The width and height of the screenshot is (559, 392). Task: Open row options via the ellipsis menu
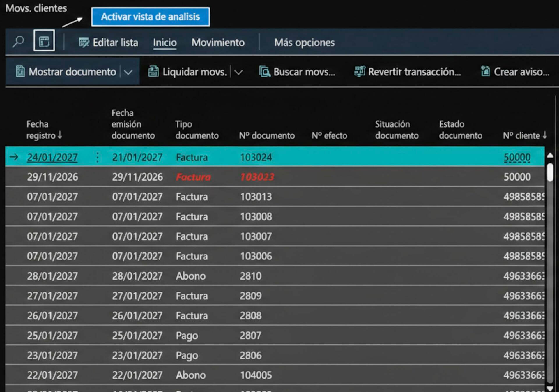coord(97,157)
